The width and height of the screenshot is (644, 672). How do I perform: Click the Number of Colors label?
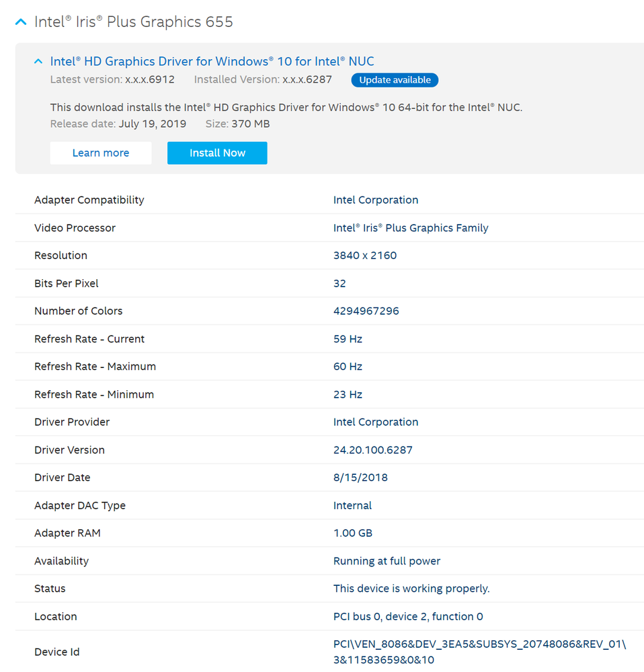(79, 311)
